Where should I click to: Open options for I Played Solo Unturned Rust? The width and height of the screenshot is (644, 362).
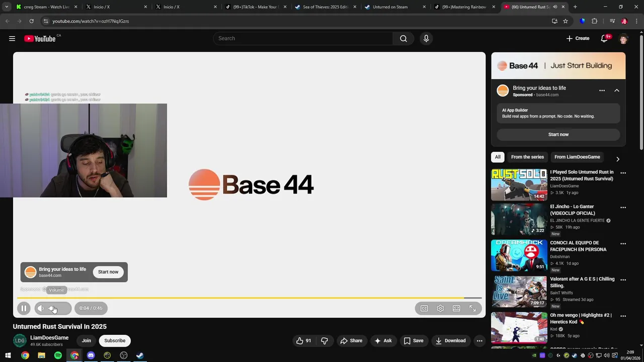(x=623, y=173)
